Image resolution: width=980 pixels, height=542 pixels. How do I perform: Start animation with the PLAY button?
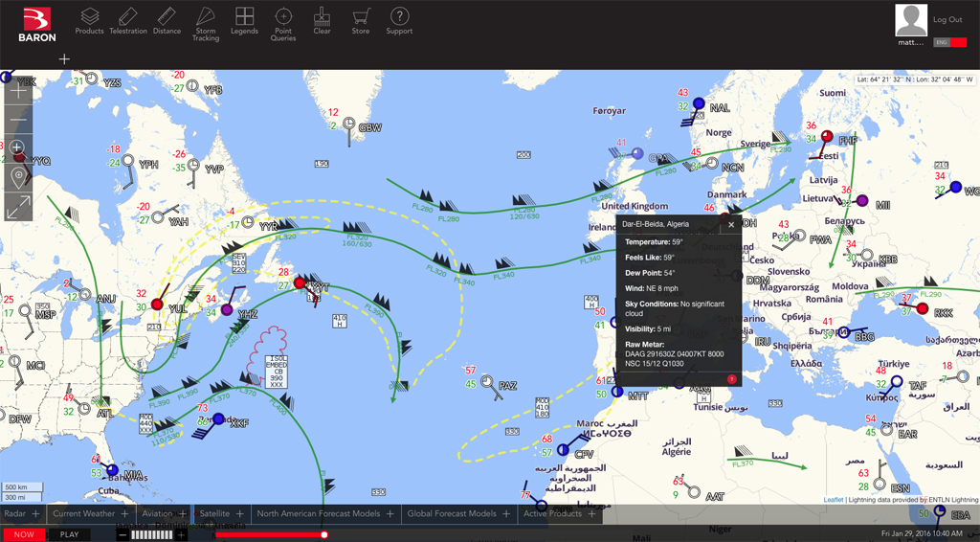pyautogui.click(x=69, y=534)
